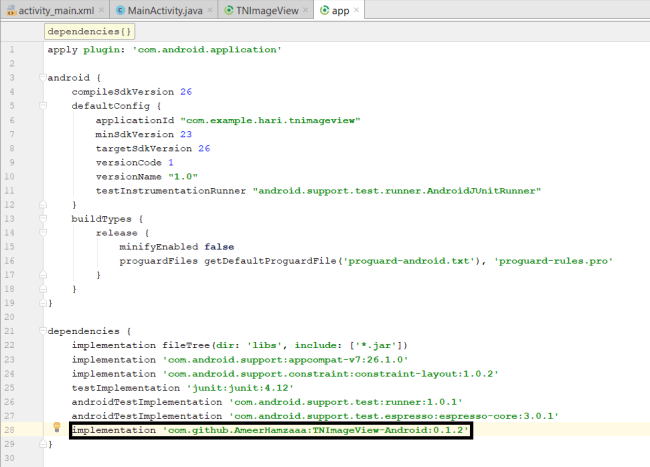The height and width of the screenshot is (467, 650).
Task: Select the app build.gradle tab
Action: [340, 10]
